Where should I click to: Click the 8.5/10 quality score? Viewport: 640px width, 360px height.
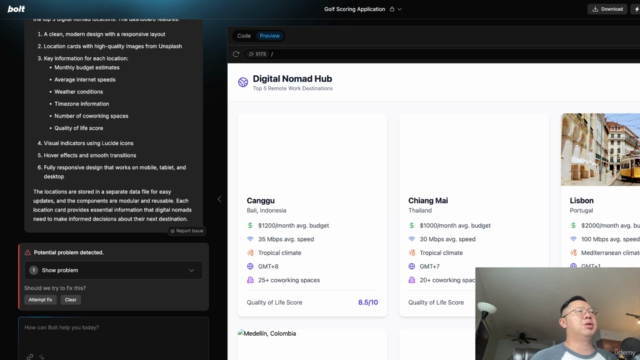[368, 302]
